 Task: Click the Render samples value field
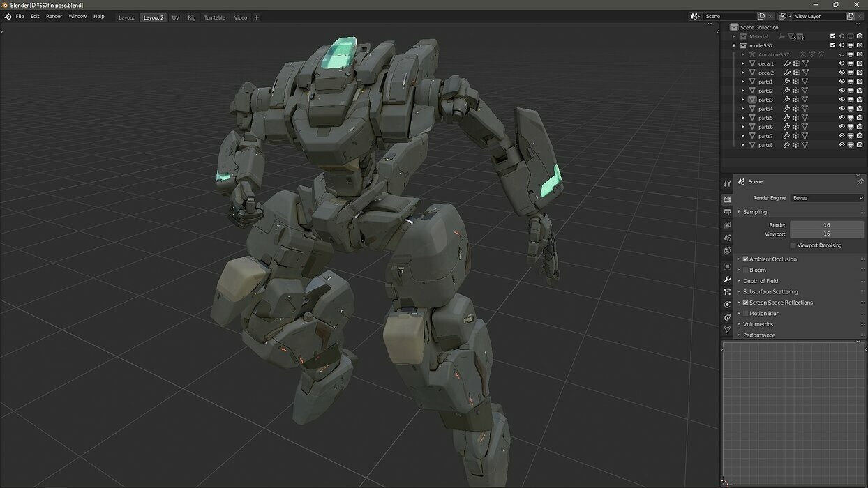[827, 225]
